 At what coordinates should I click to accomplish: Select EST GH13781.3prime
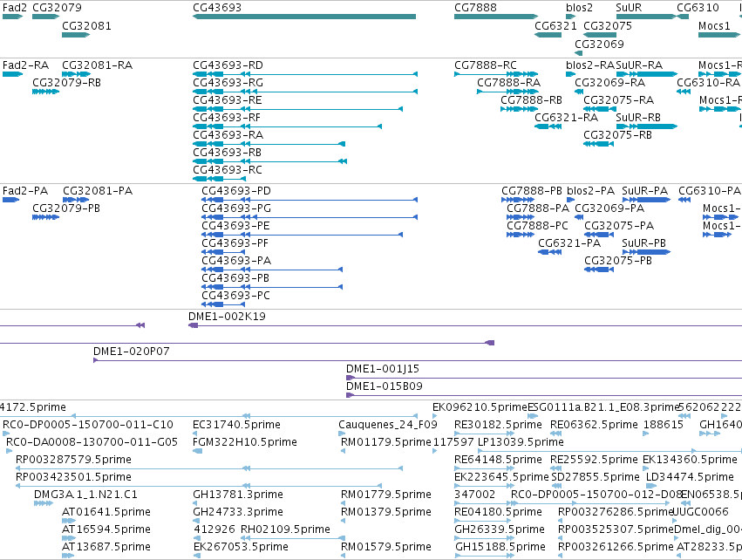pyautogui.click(x=195, y=503)
